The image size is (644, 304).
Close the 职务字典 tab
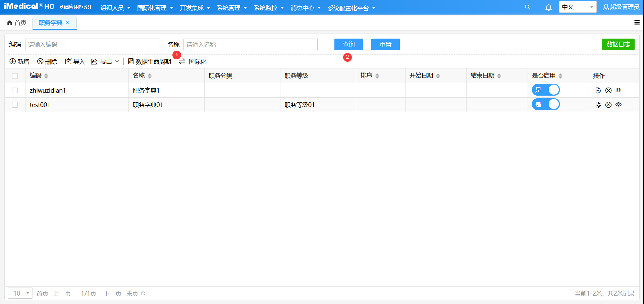click(67, 22)
